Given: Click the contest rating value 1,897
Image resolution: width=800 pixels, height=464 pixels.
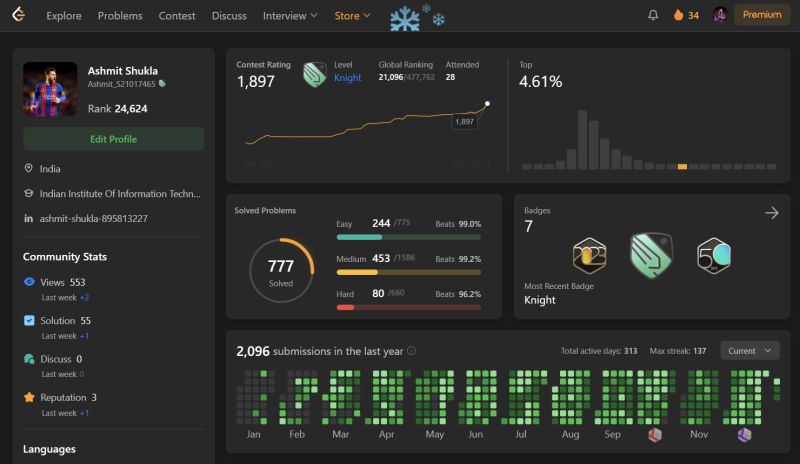Looking at the screenshot, I should click(x=256, y=82).
